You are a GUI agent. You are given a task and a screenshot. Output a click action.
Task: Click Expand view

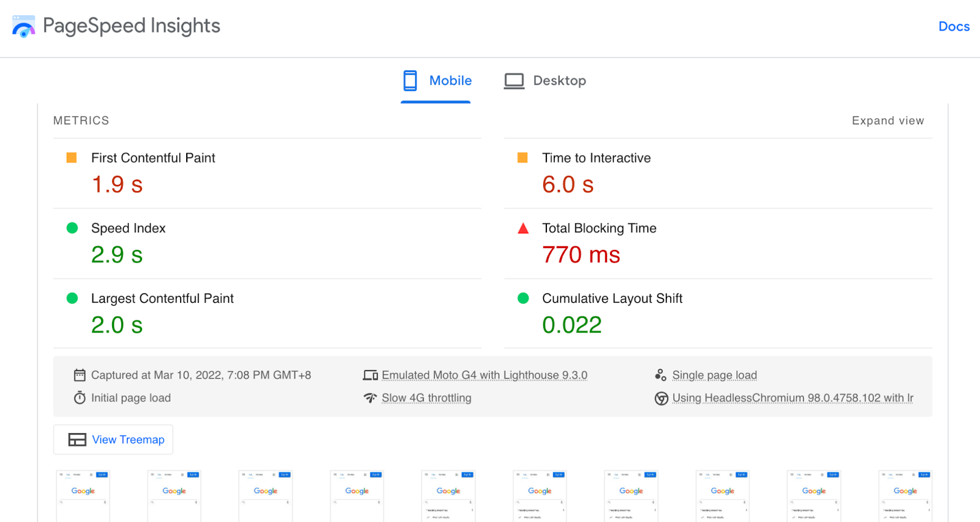(888, 121)
